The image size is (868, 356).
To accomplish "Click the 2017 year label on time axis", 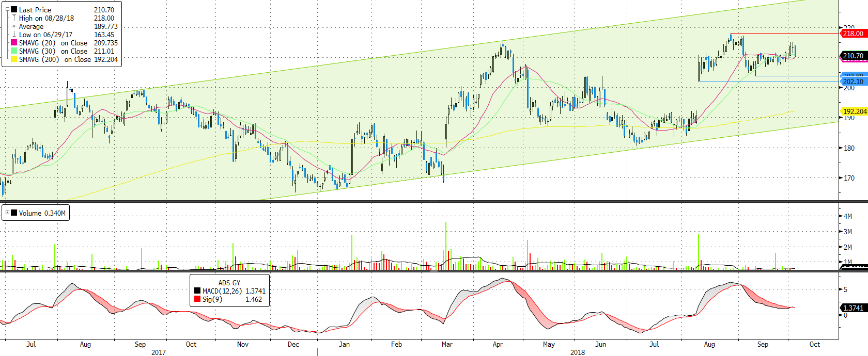I will point(159,352).
